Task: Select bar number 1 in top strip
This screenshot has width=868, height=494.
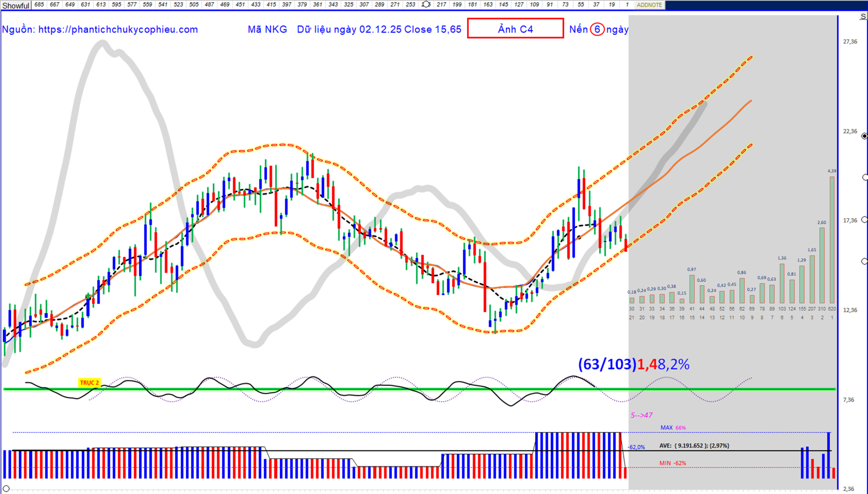Action: point(627,4)
